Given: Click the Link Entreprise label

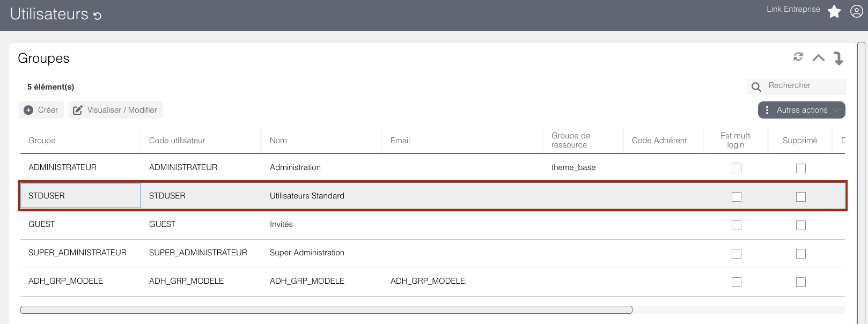Looking at the screenshot, I should [793, 9].
